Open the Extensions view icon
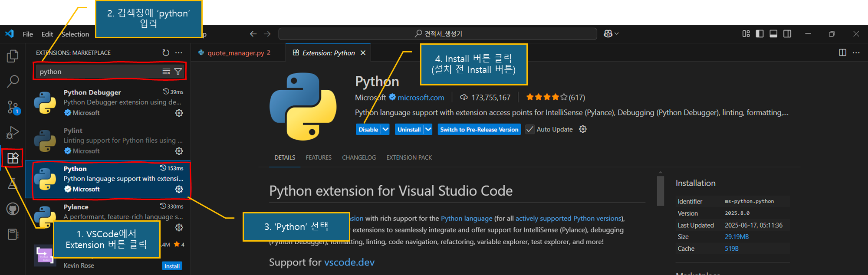The height and width of the screenshot is (275, 868). point(13,158)
